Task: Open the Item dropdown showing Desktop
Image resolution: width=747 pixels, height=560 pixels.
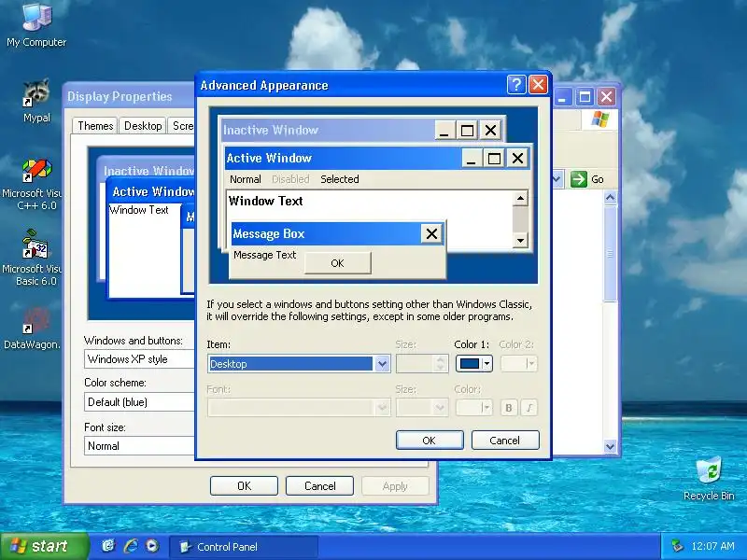Action: (299, 364)
